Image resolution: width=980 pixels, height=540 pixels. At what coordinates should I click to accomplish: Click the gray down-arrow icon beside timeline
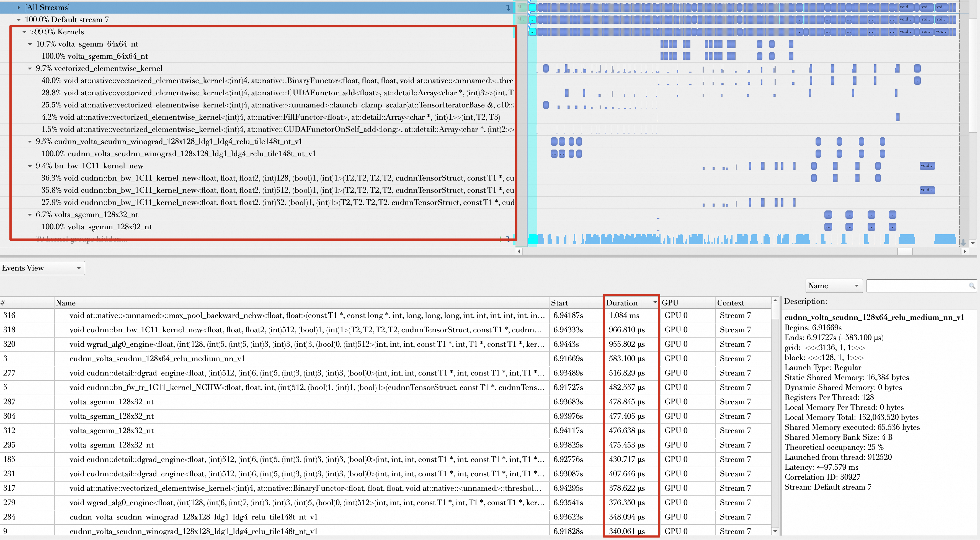964,242
